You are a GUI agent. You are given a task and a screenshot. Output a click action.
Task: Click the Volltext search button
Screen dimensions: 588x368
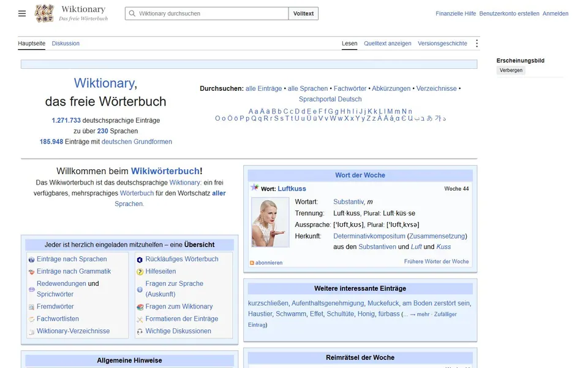click(x=303, y=13)
